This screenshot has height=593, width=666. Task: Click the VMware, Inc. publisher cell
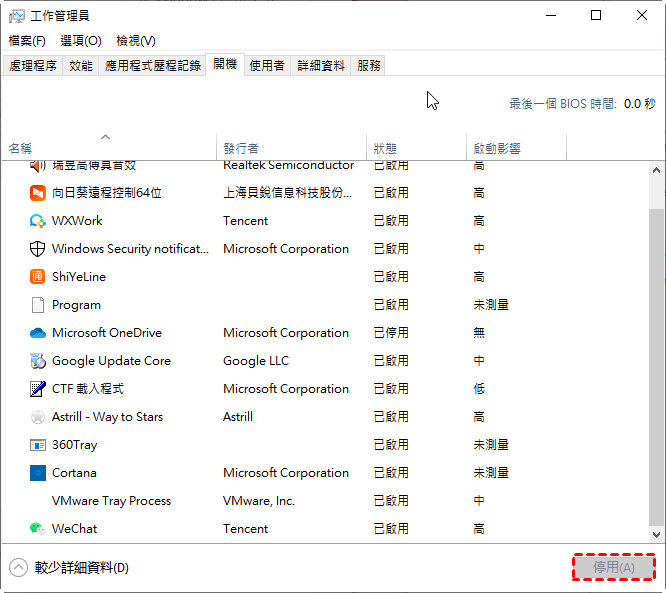pos(259,501)
